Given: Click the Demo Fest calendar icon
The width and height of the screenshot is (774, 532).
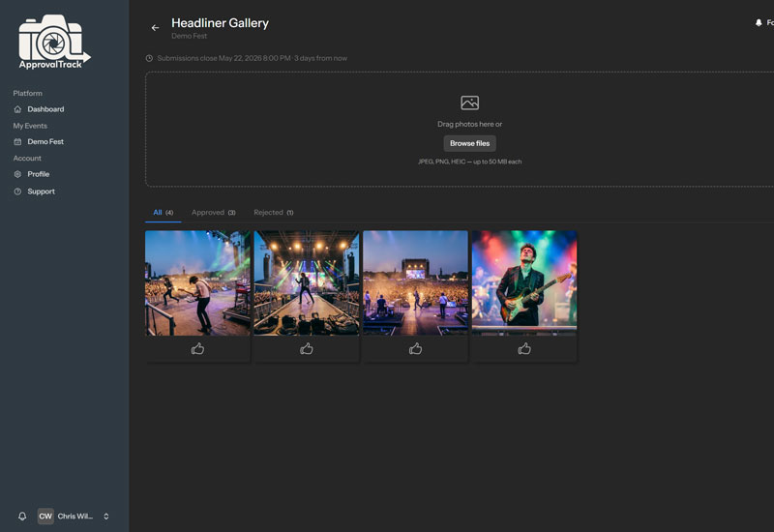Looking at the screenshot, I should [17, 141].
